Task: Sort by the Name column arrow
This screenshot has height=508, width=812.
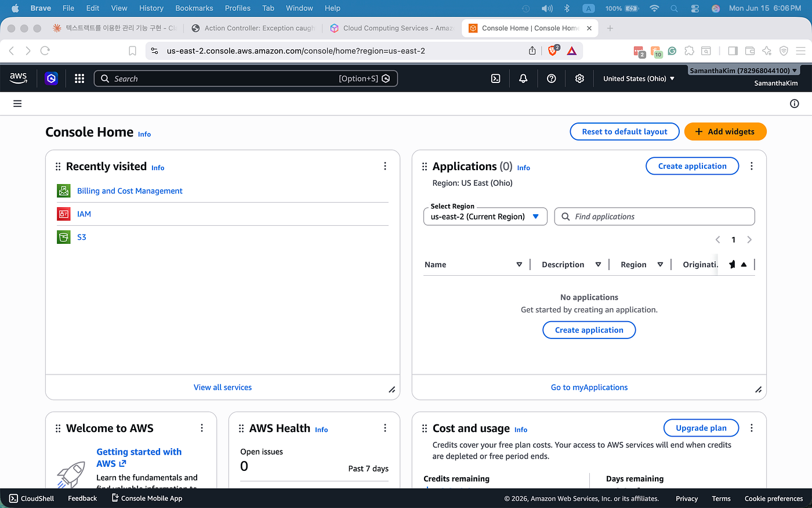Action: [519, 264]
